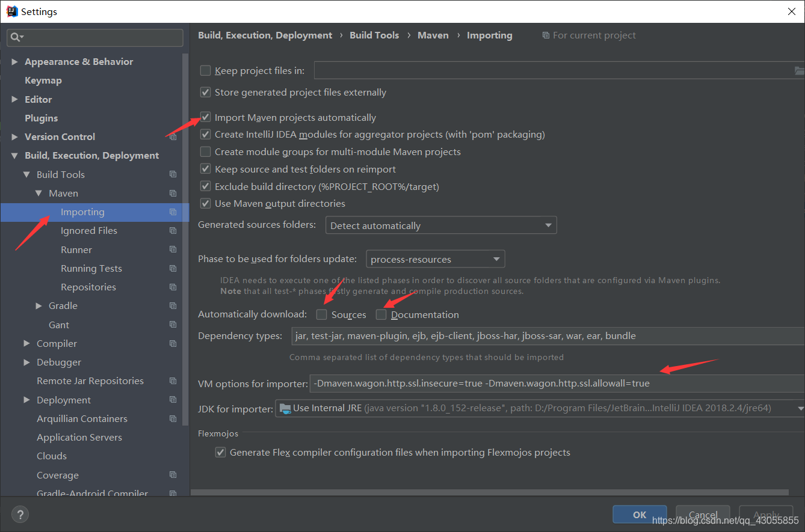
Task: Expand the Editor section
Action: [14, 99]
